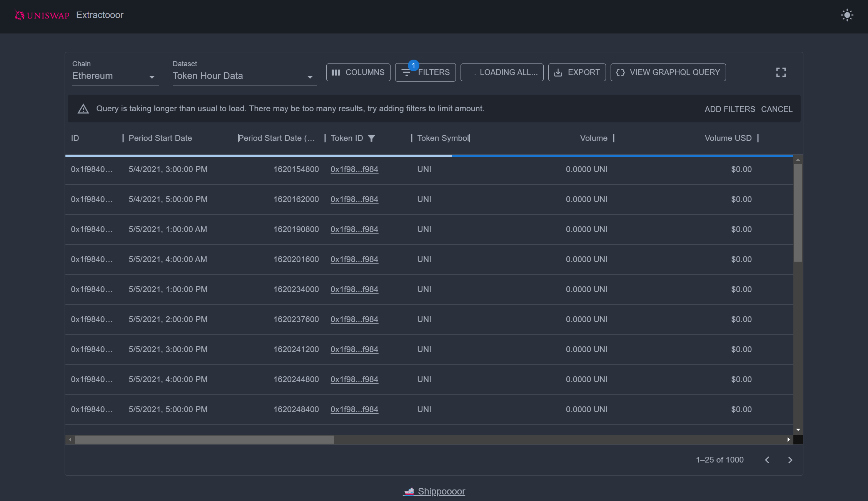
Task: Open the Chain dropdown showing Ethereum
Action: [x=115, y=76]
